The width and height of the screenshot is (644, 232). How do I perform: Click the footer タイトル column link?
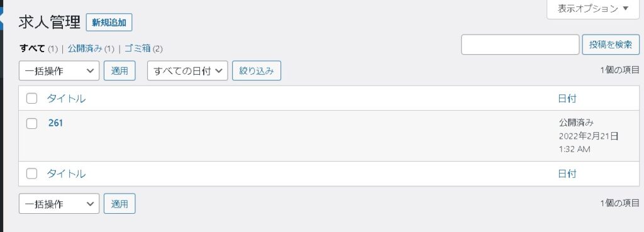point(66,174)
